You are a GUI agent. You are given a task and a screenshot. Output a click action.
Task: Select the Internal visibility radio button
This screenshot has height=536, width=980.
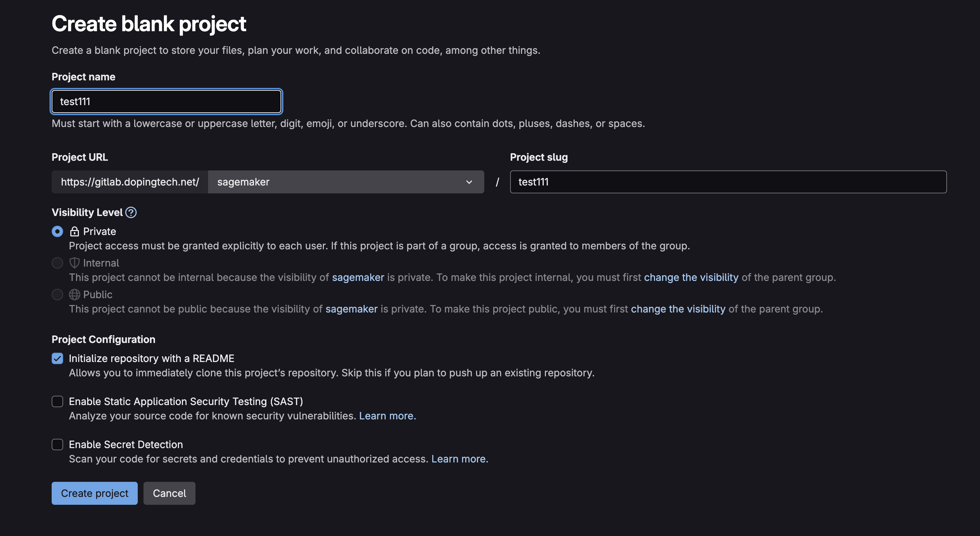click(x=57, y=263)
